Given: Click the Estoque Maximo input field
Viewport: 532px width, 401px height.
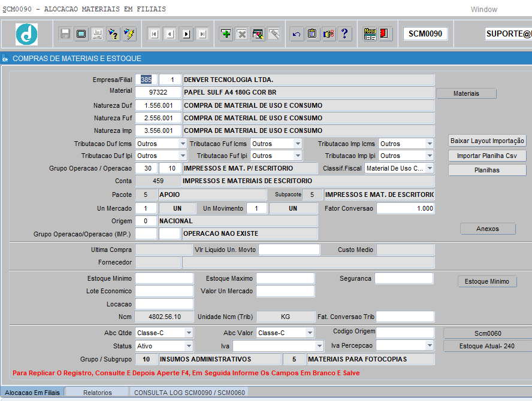Looking at the screenshot, I should coord(285,278).
